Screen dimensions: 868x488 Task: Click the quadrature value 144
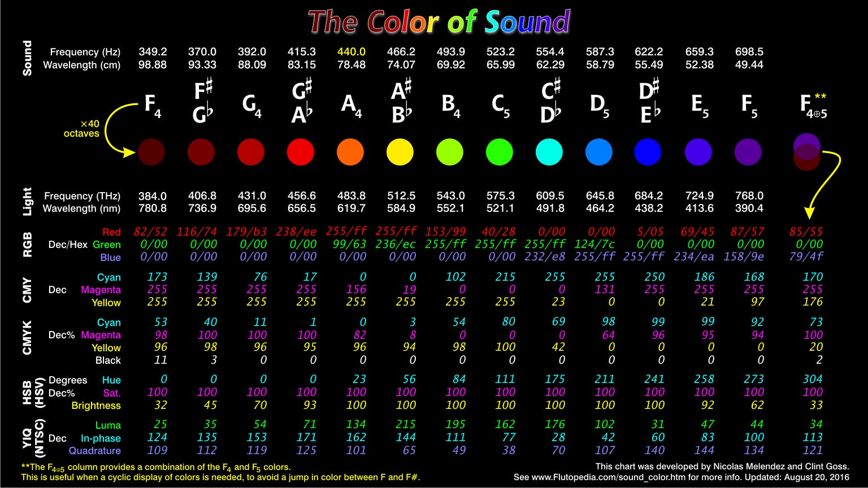[x=704, y=450]
